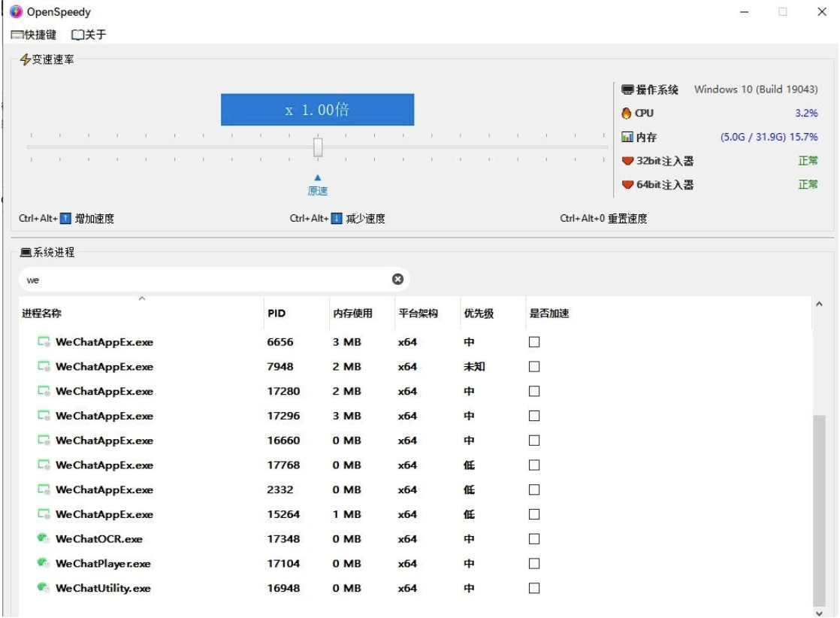Clear the search field with X icon
This screenshot has width=840, height=618.
[397, 279]
